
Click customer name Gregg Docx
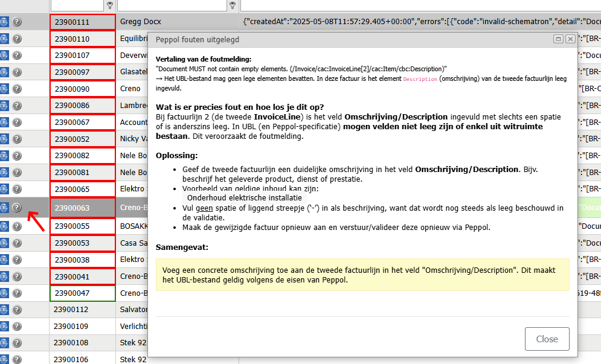[x=140, y=22]
